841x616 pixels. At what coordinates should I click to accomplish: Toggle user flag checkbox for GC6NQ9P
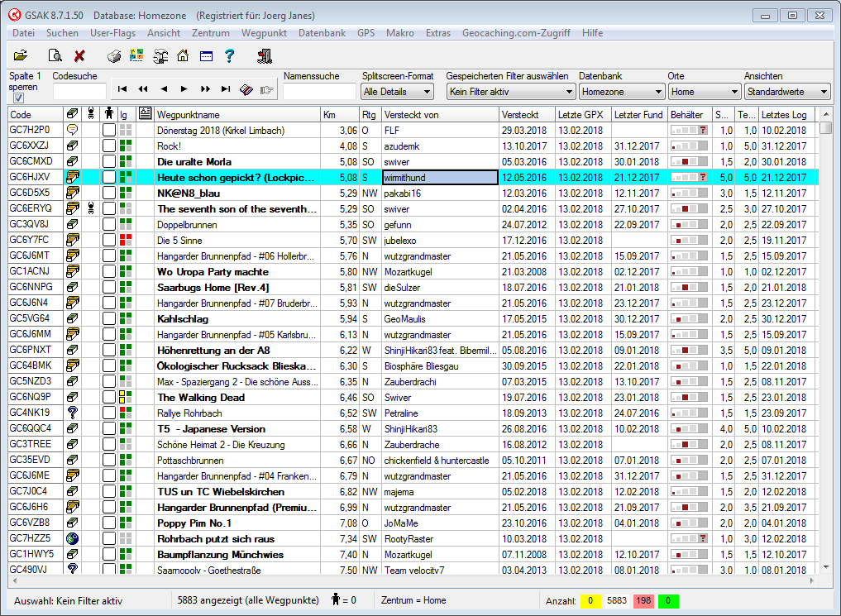(109, 397)
